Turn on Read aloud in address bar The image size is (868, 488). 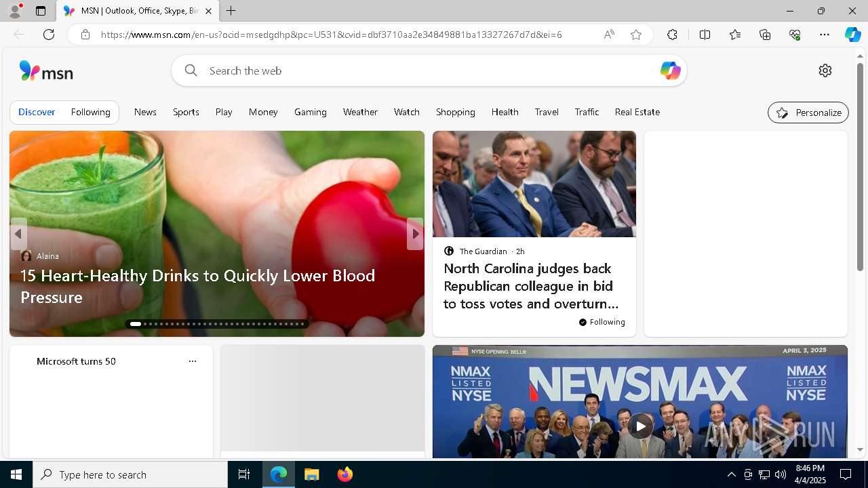[x=609, y=35]
